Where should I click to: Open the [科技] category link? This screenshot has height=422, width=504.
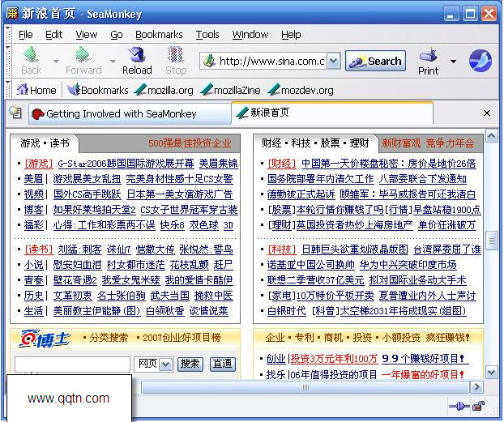[x=281, y=249]
